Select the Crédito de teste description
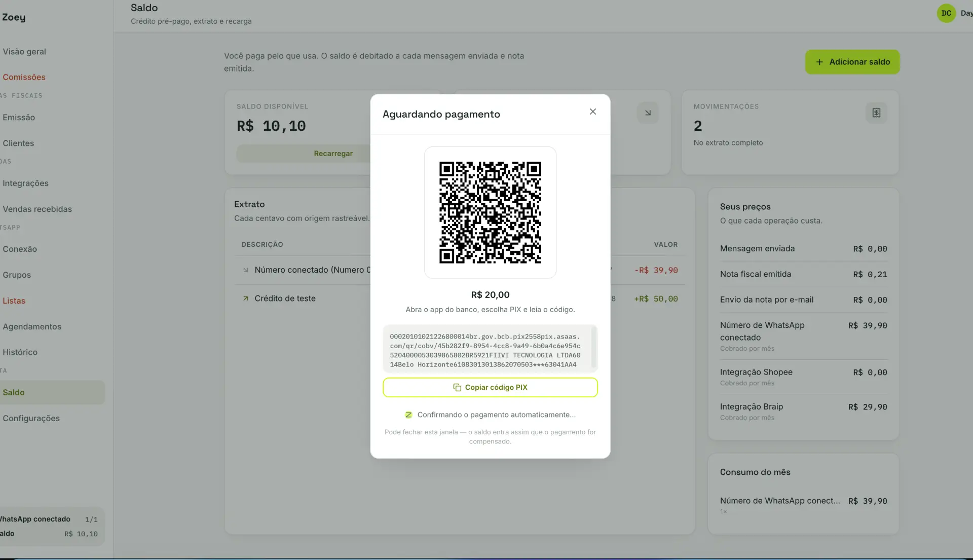Image resolution: width=973 pixels, height=560 pixels. coord(285,298)
